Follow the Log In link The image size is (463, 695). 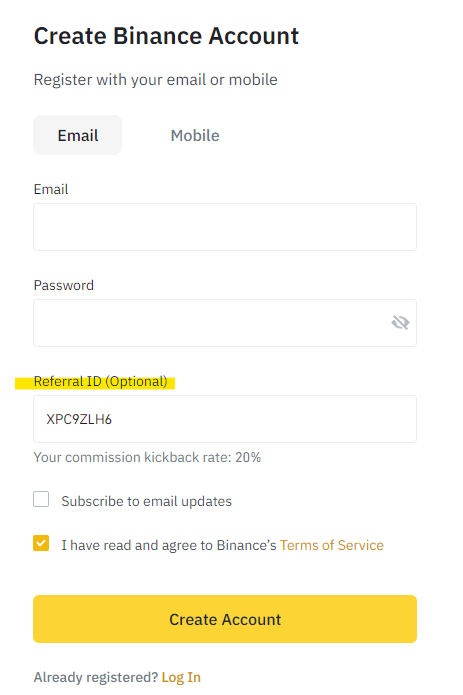coord(181,677)
